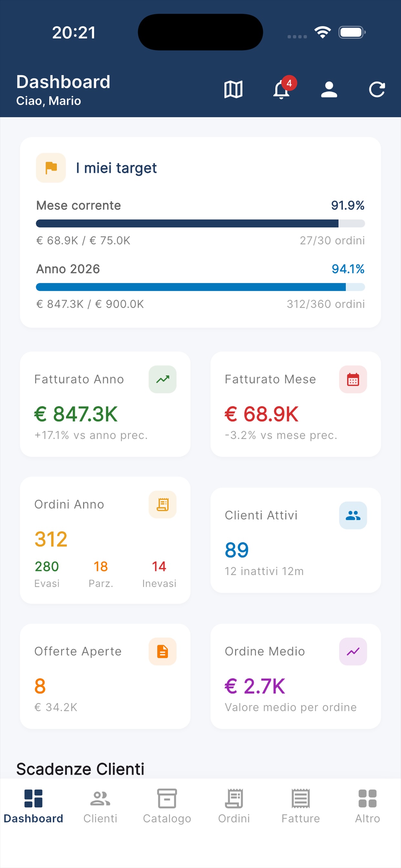Open the 14 Inevasi orders count

coord(159,574)
